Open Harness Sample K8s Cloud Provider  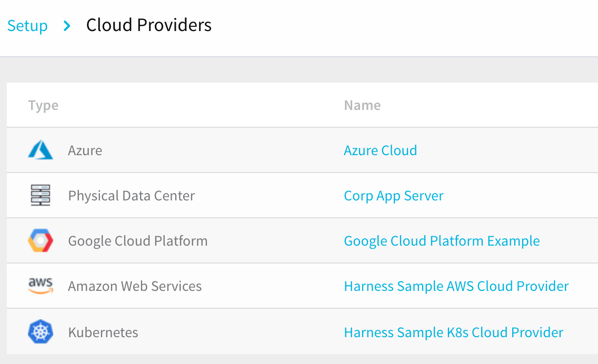[x=453, y=332]
